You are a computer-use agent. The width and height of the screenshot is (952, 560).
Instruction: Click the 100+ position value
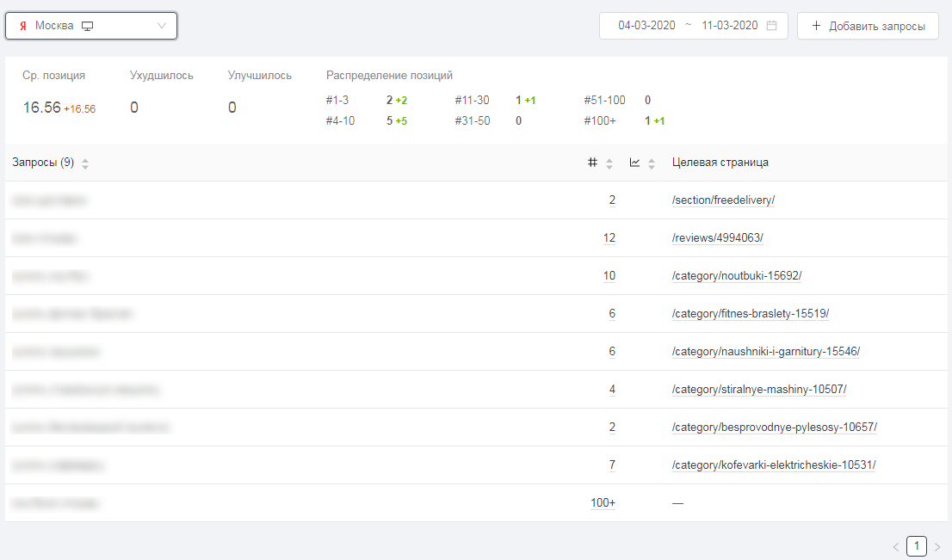603,503
